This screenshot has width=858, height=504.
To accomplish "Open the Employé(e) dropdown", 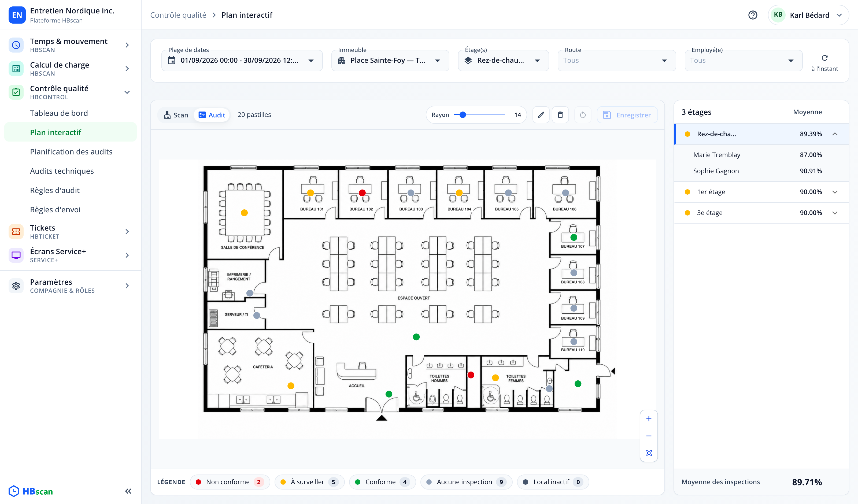I will tap(743, 61).
